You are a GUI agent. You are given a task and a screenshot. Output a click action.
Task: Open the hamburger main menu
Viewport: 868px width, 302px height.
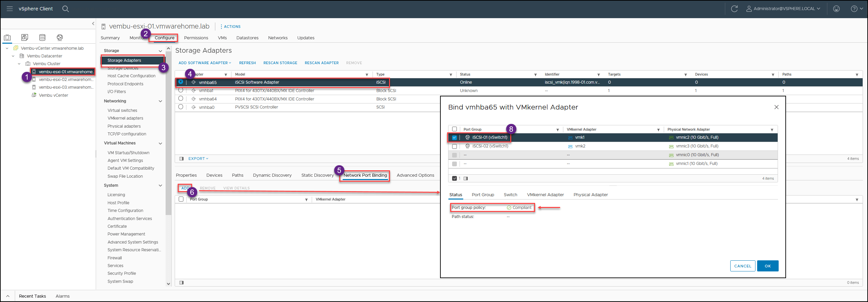coord(10,9)
